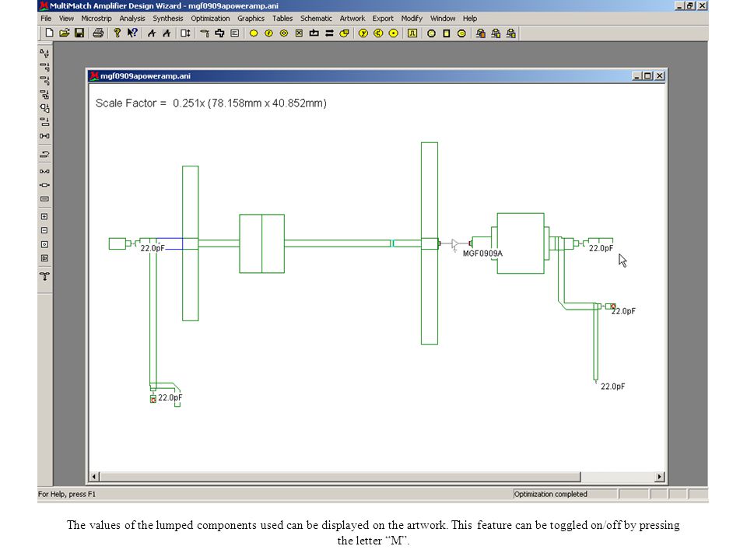Click the resistor-like inline component sidebar icon
The image size is (747, 560).
click(44, 185)
